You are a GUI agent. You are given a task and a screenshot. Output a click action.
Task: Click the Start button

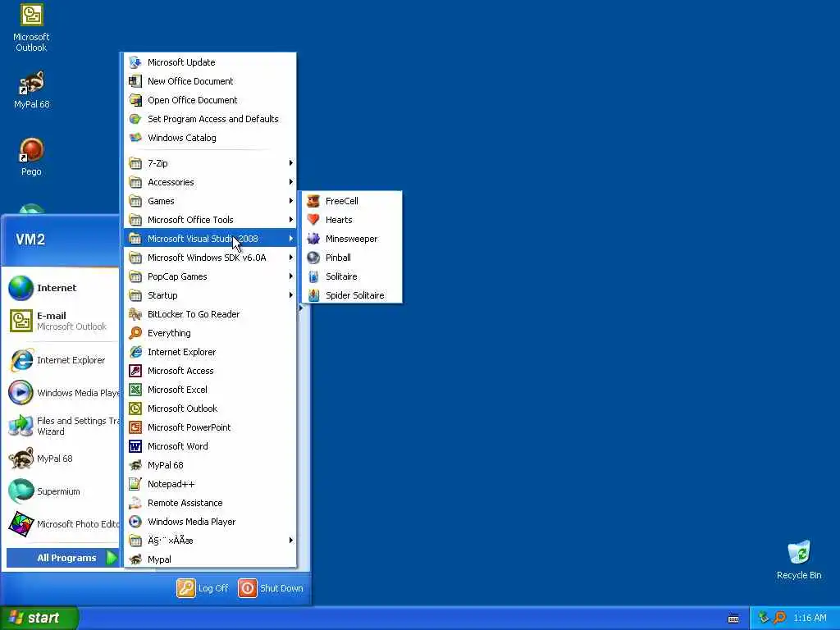[x=39, y=618]
